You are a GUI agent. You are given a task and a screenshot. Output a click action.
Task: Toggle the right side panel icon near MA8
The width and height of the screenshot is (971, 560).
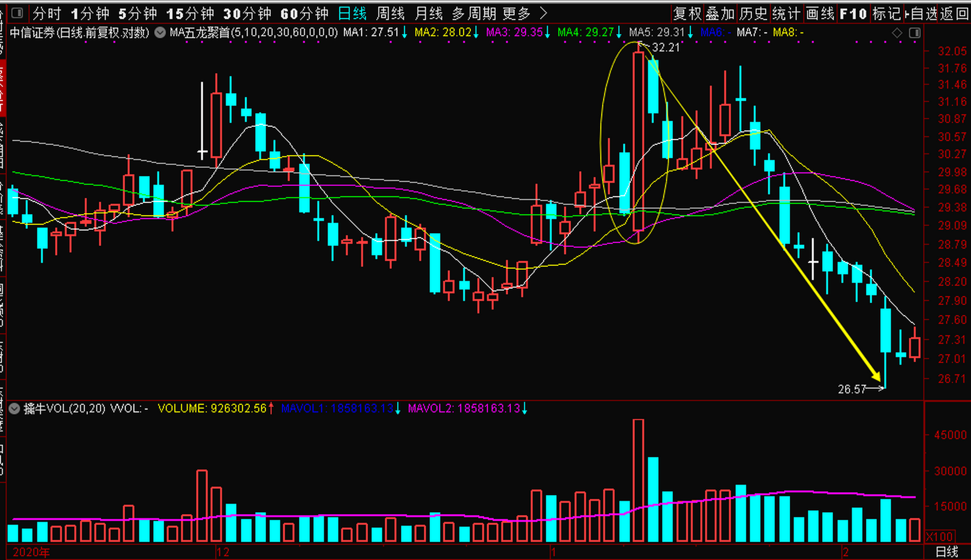(x=915, y=33)
